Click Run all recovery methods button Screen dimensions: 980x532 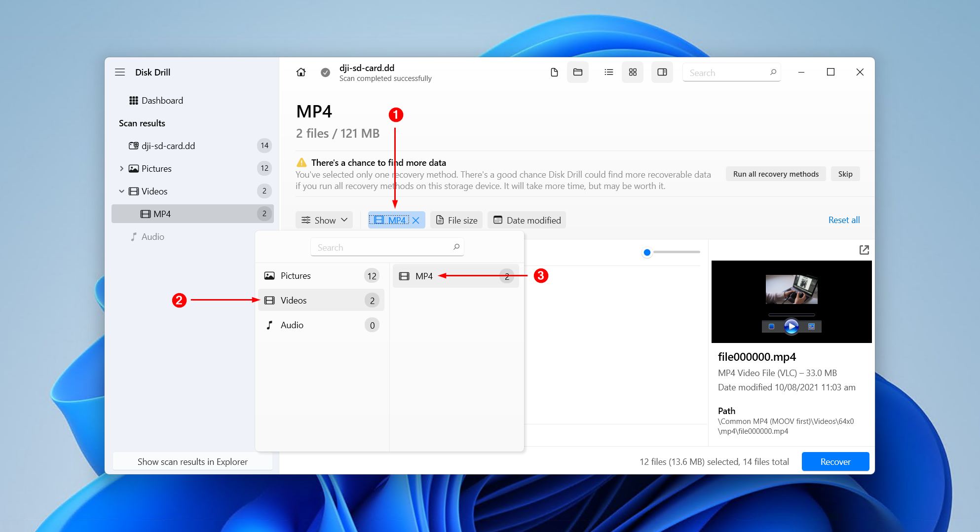pyautogui.click(x=776, y=174)
